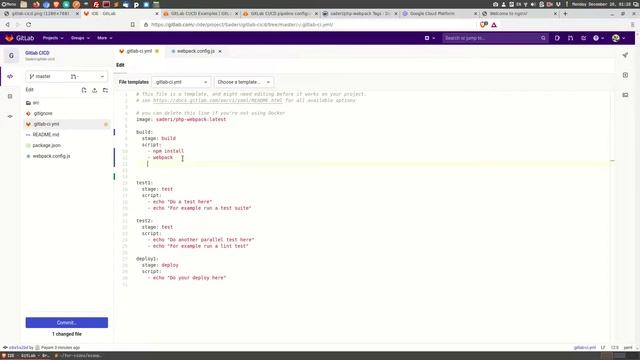Open the Projects dropdown in GitLab header
Screen dimensions: 640x360
pos(53,38)
